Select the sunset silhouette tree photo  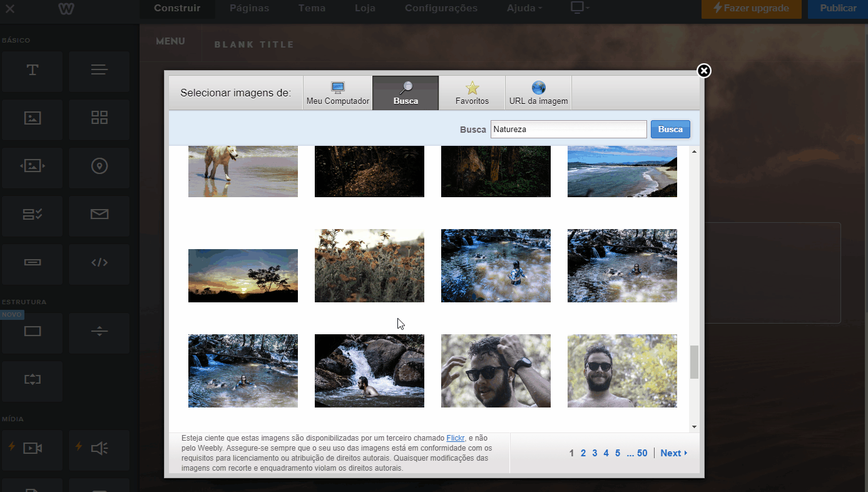(243, 275)
